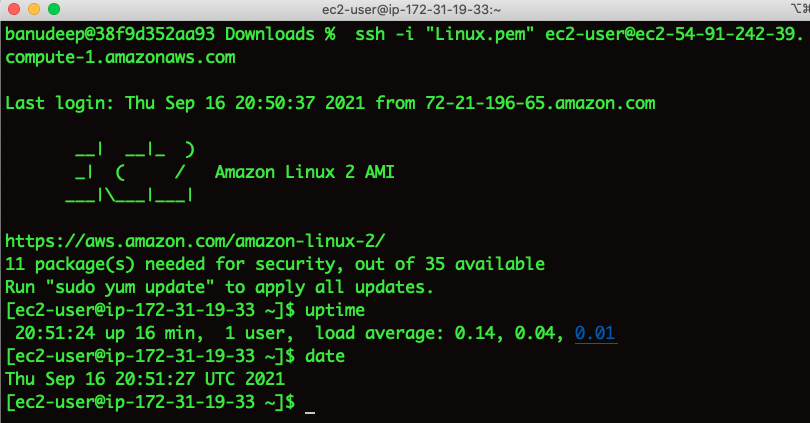Minimize the terminal using yellow button
This screenshot has width=810, height=423.
tap(34, 9)
